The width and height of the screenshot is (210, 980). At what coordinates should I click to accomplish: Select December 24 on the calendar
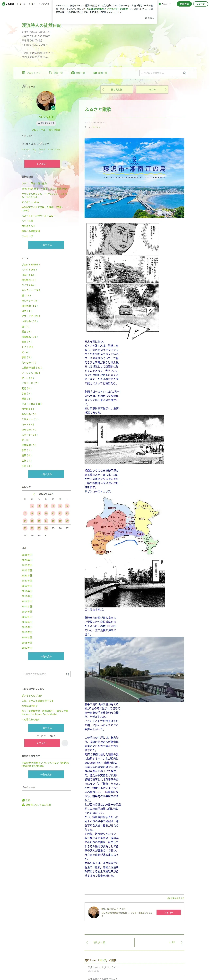(x=46, y=528)
